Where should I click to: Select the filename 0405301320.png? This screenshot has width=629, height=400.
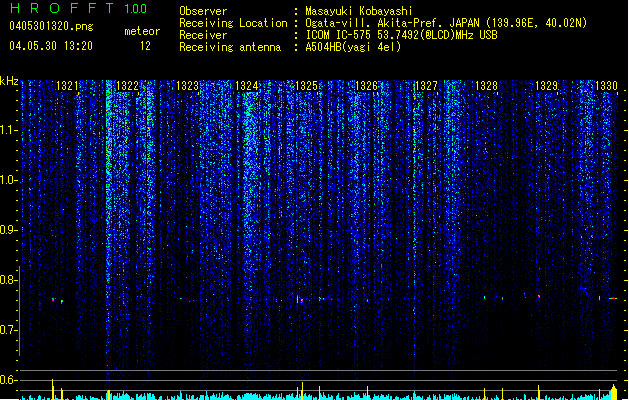(x=51, y=27)
